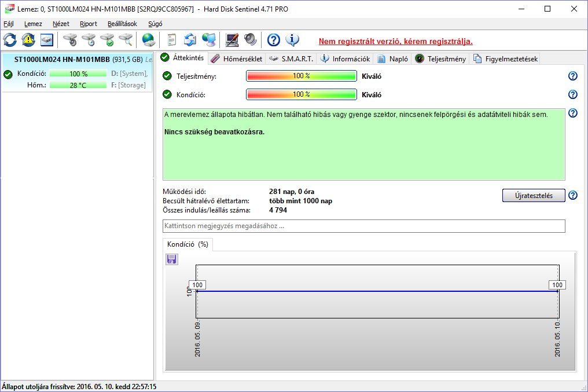The height and width of the screenshot is (392, 588).
Task: Click the 2016. 05. 10. chart date label
Action: (558, 339)
